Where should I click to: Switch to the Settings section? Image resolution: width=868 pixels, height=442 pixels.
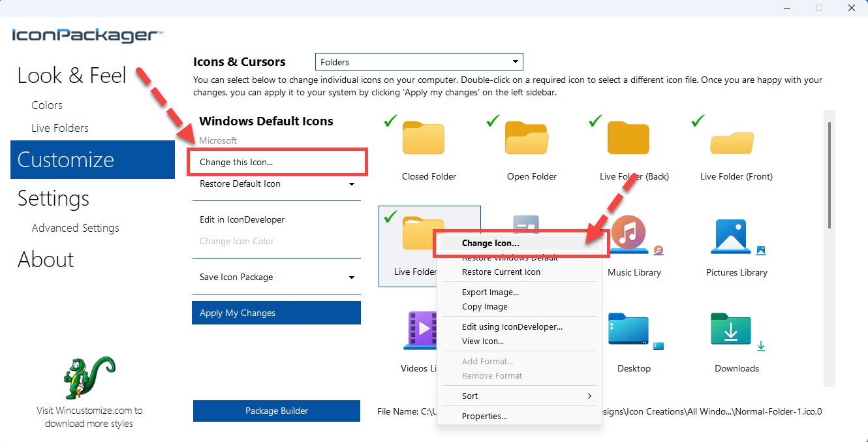[53, 198]
